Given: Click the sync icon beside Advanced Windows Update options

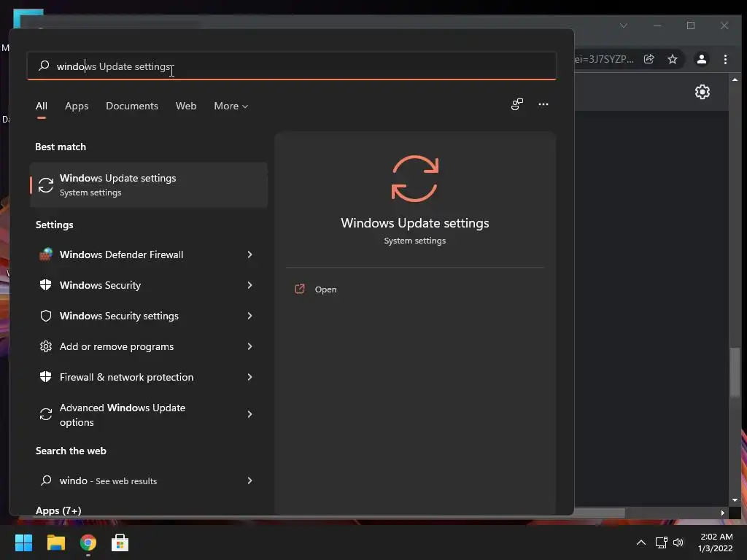Looking at the screenshot, I should pyautogui.click(x=46, y=414).
